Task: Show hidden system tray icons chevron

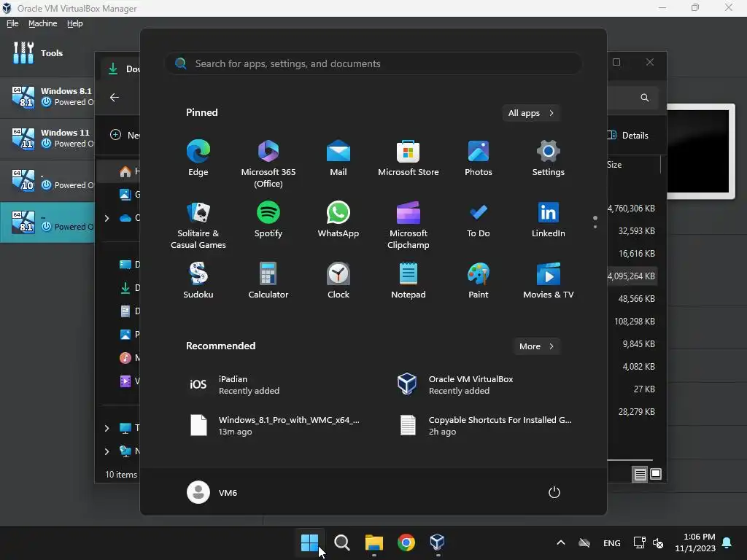Action: 561,542
